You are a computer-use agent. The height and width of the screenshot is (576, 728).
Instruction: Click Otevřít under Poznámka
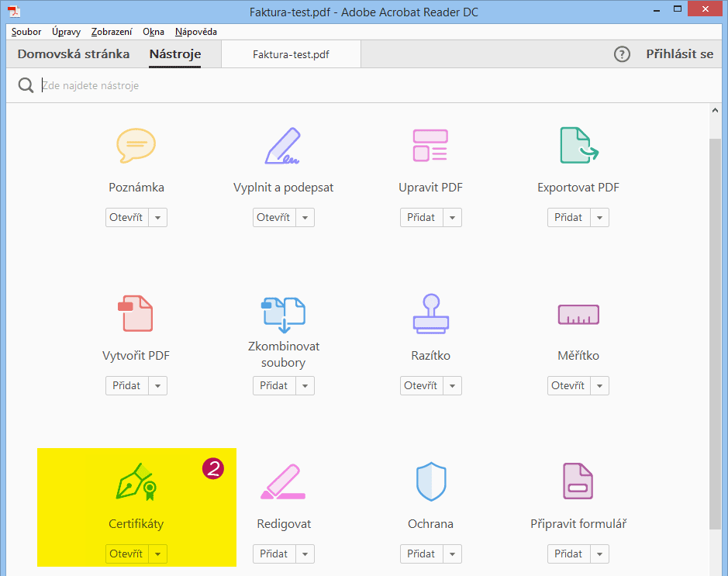coord(126,217)
